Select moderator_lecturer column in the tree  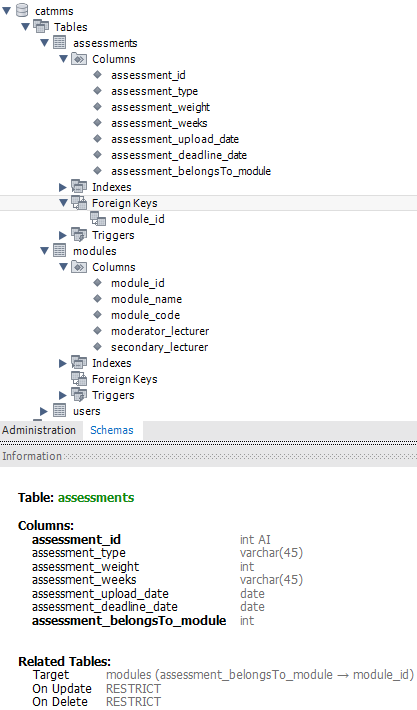[160, 331]
